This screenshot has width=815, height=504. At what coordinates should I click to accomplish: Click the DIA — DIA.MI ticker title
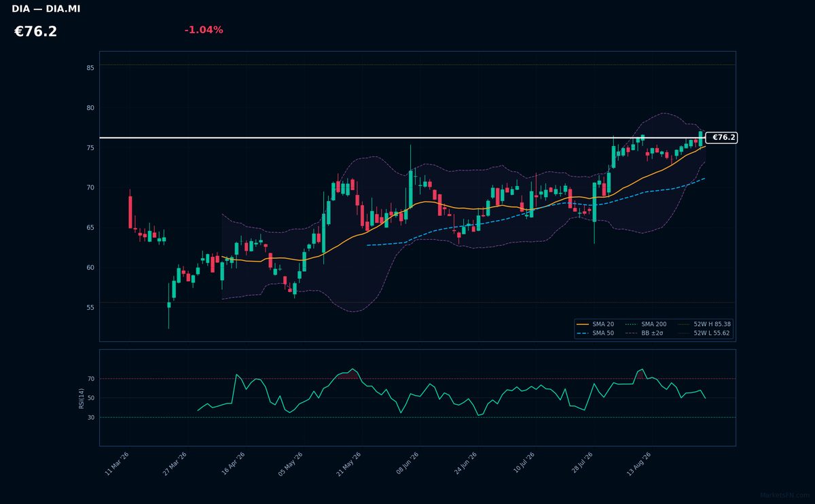[x=46, y=9]
